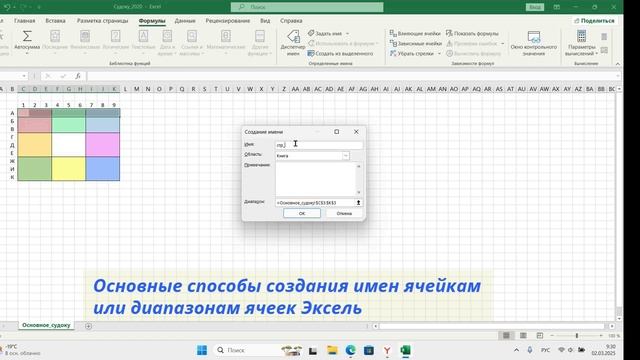Viewport: 640px width, 360px height.
Task: Click the Excel title bar search box
Action: pyautogui.click(x=307, y=7)
